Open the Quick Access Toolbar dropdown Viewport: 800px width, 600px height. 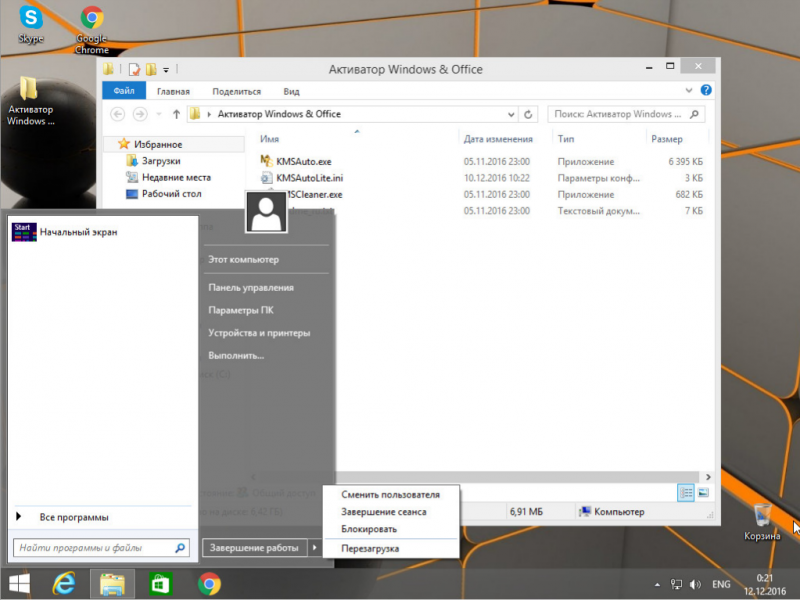(x=166, y=70)
